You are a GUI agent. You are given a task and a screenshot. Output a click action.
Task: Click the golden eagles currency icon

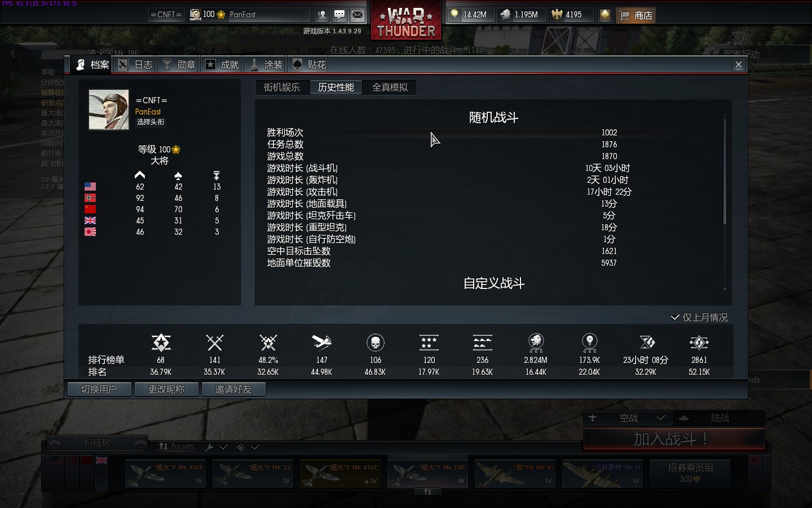coord(557,15)
